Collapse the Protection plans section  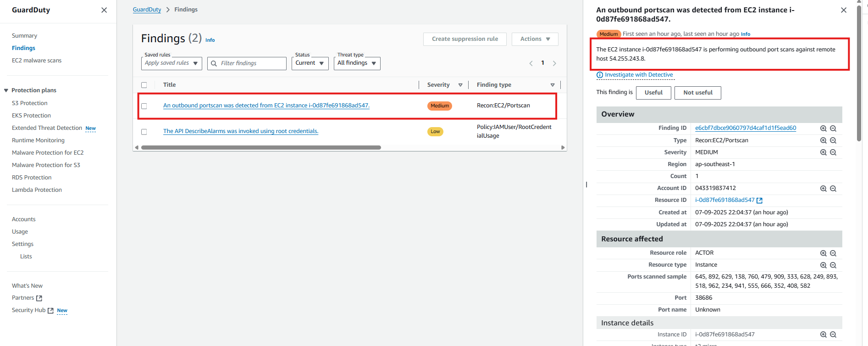click(x=6, y=90)
